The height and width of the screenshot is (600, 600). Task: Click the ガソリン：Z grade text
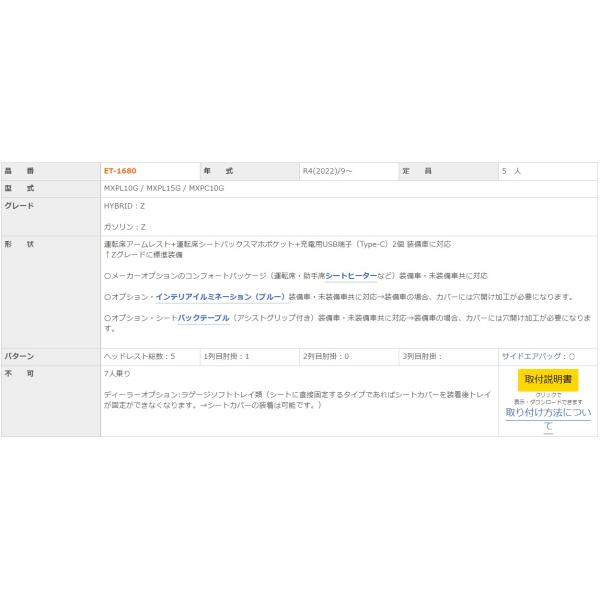coord(125,227)
